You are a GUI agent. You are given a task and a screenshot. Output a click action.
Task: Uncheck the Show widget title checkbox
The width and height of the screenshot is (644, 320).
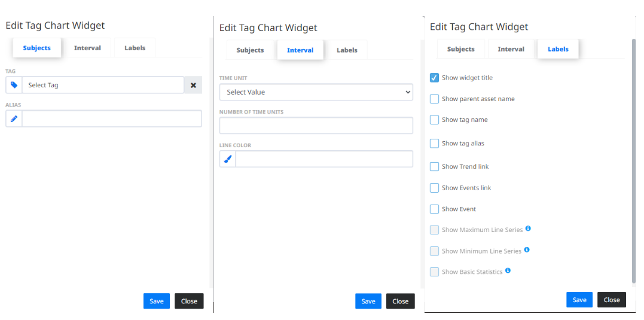(x=434, y=78)
